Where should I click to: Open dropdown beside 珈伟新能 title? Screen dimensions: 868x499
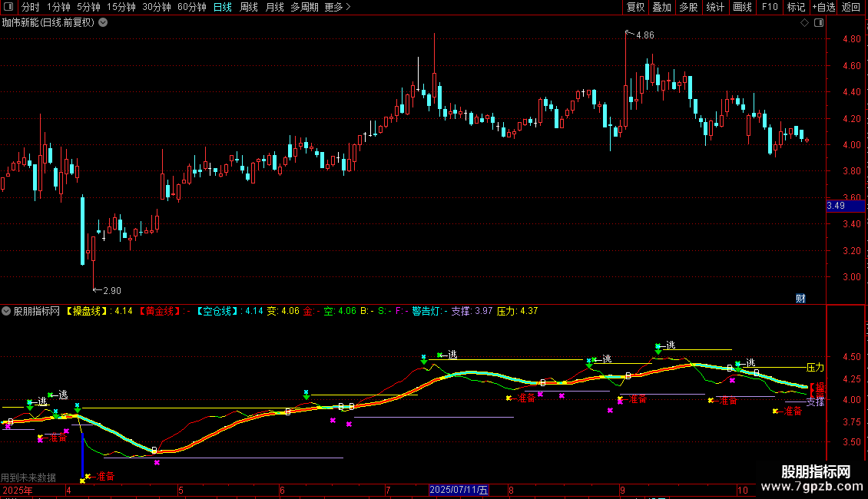(103, 23)
